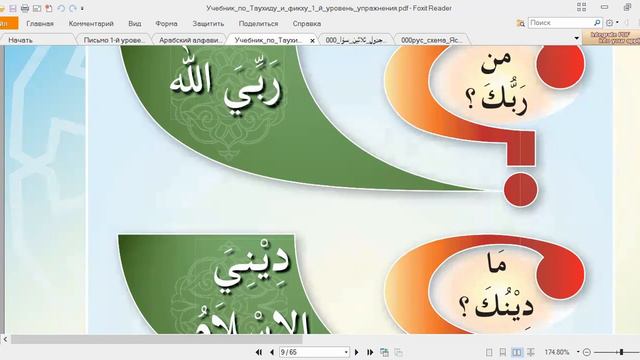Select continuous page view mode
640x360 pixels.
click(503, 352)
